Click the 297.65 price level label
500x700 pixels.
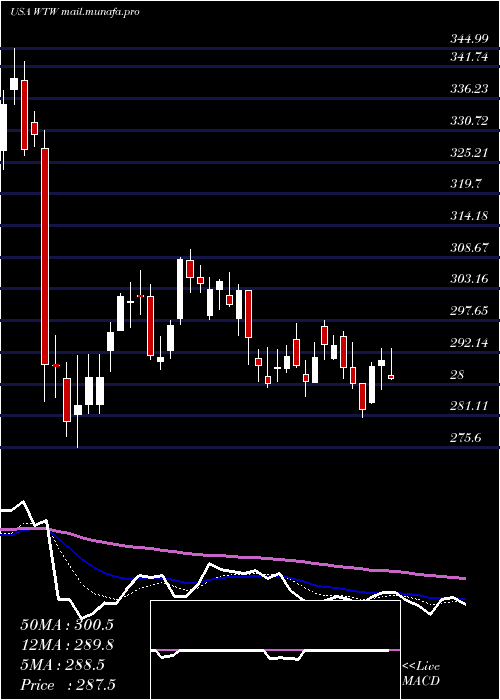[x=470, y=311]
